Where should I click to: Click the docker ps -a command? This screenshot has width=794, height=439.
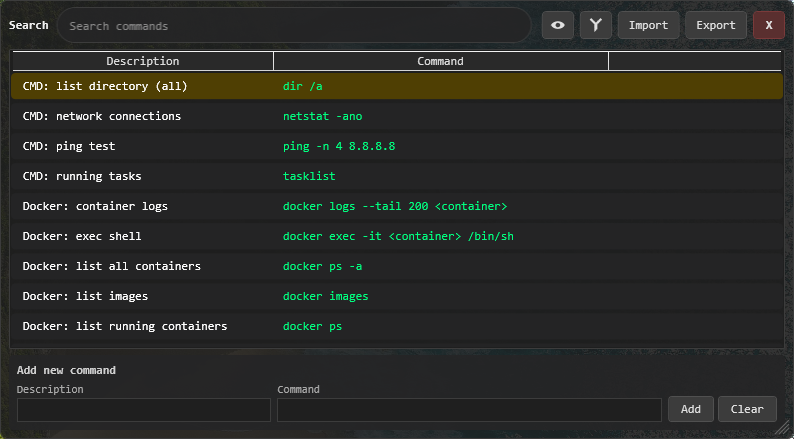(322, 267)
